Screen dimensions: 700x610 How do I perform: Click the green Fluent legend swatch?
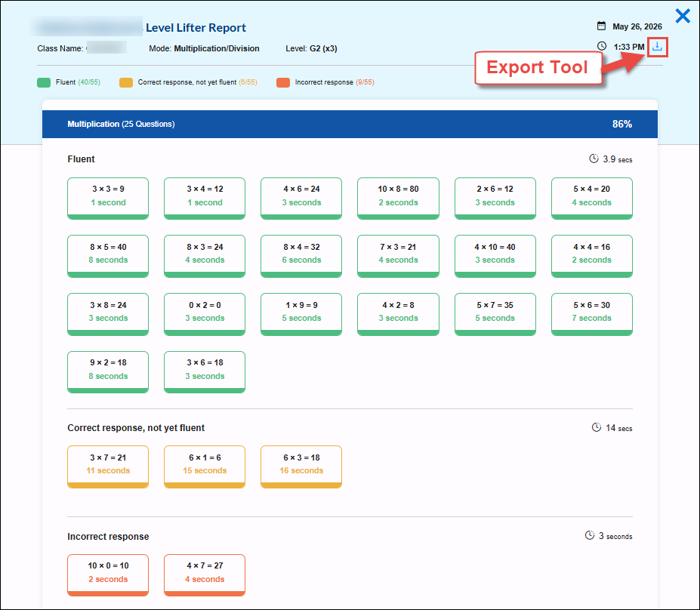tap(44, 82)
